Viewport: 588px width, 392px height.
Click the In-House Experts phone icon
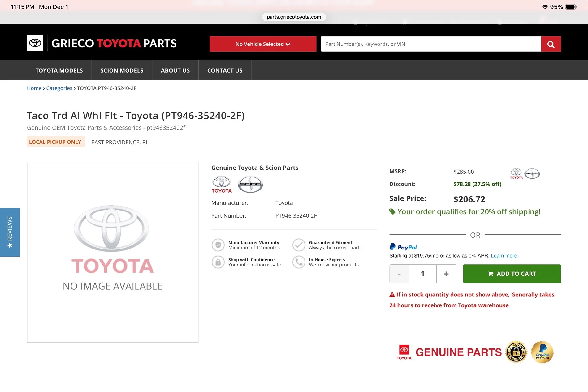pyautogui.click(x=299, y=262)
